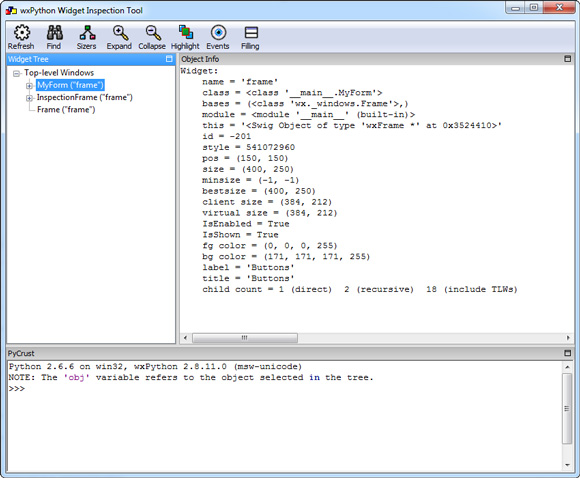Click the "style = 541072960" line
Screen dimensions: 580x478
pos(249,147)
